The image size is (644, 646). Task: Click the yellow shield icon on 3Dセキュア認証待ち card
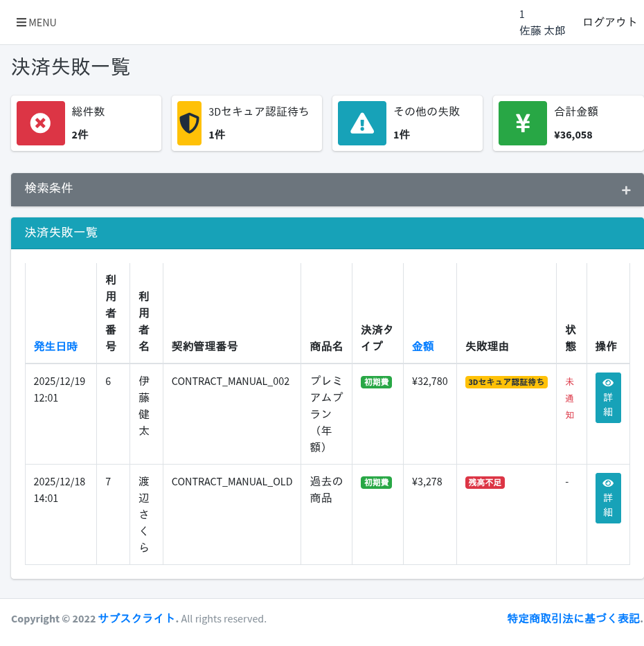tap(189, 123)
